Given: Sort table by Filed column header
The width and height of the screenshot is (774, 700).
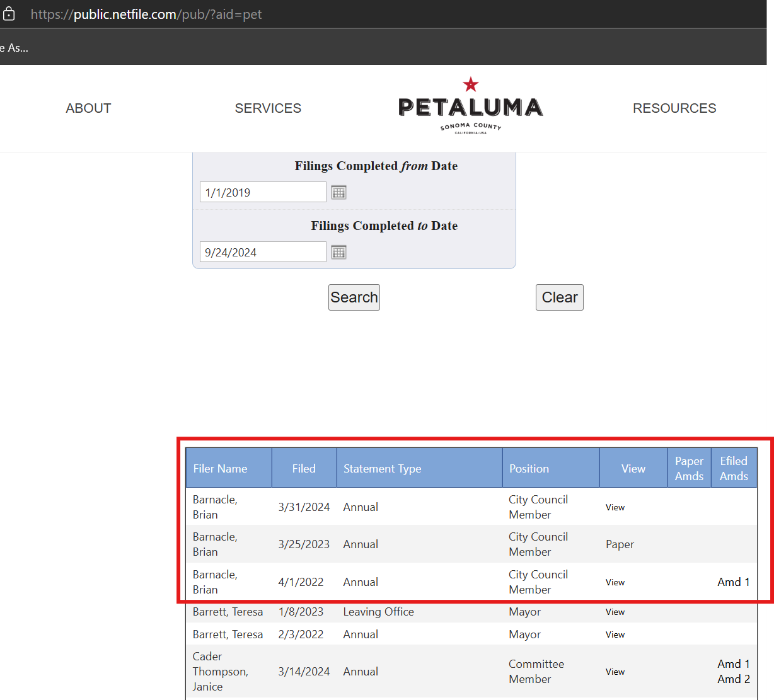Looking at the screenshot, I should (304, 469).
